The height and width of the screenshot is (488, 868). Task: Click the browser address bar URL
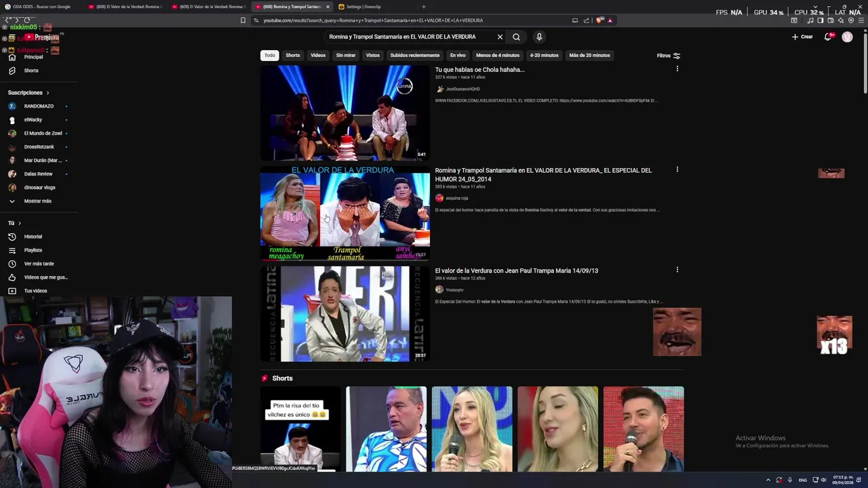pyautogui.click(x=373, y=20)
